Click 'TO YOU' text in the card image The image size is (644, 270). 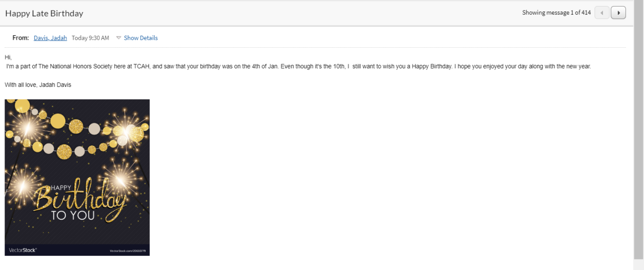pyautogui.click(x=73, y=216)
